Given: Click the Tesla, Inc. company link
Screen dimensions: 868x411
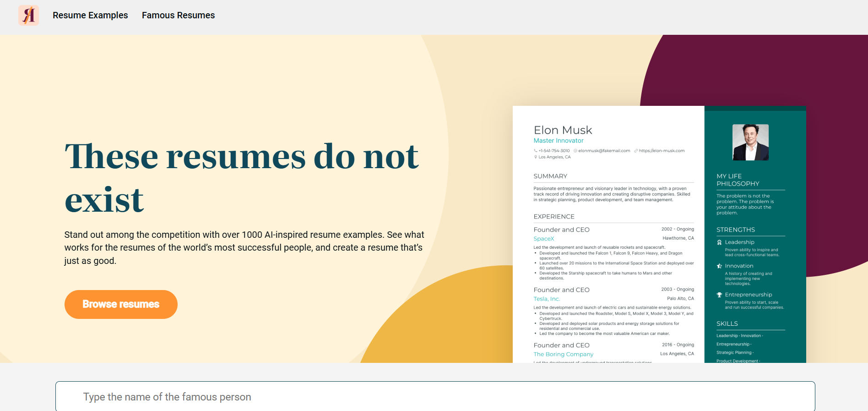Looking at the screenshot, I should click(x=547, y=299).
